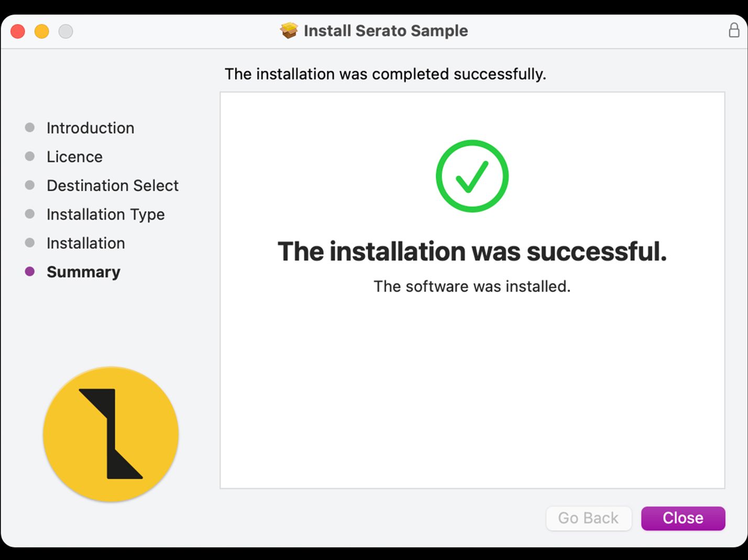Click the purple bullet beside Summary
The height and width of the screenshot is (560, 748).
coord(29,272)
